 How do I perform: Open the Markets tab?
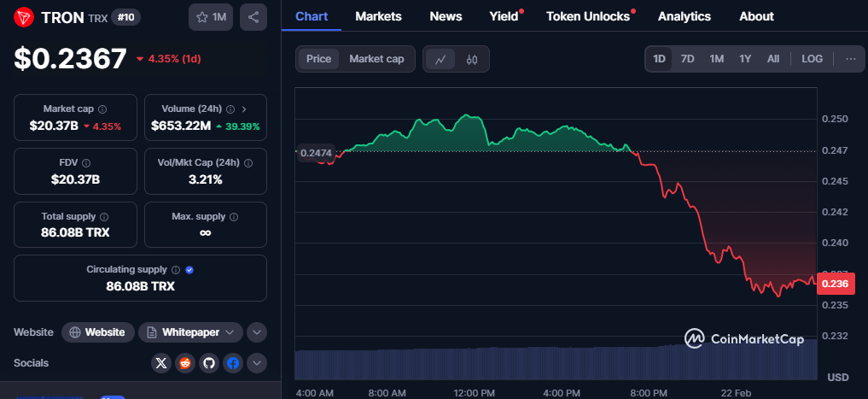(x=378, y=16)
